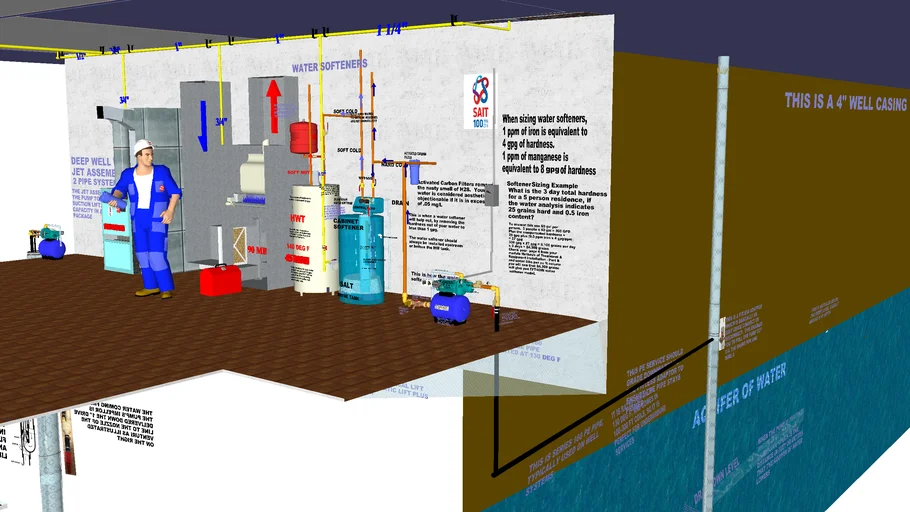Click the 'Activated Carbon Filters' paragraph
The image size is (910, 512).
click(452, 192)
